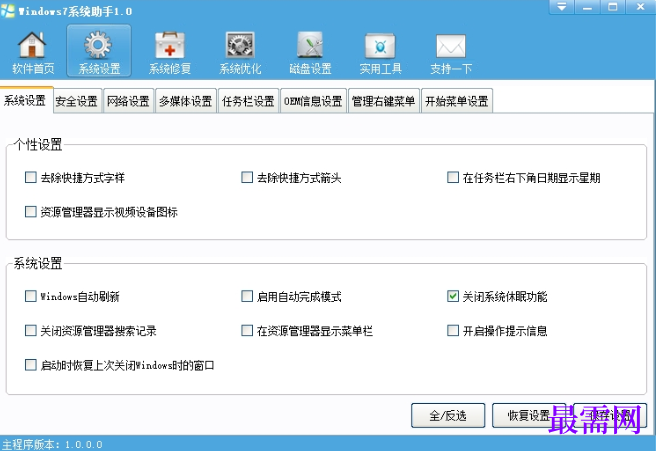
Task: Switch to OEM信息设置 tab
Action: [313, 101]
